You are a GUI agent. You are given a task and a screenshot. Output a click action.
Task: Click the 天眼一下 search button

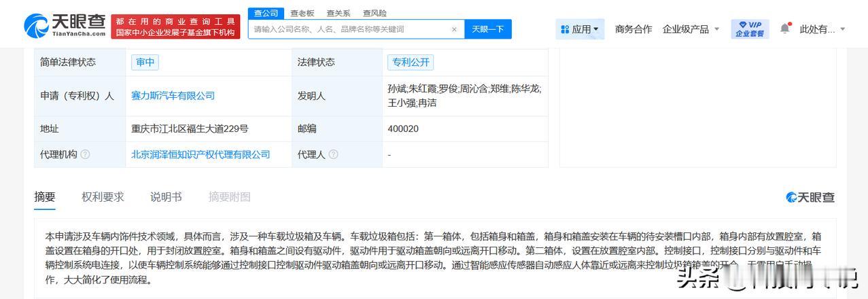[488, 29]
